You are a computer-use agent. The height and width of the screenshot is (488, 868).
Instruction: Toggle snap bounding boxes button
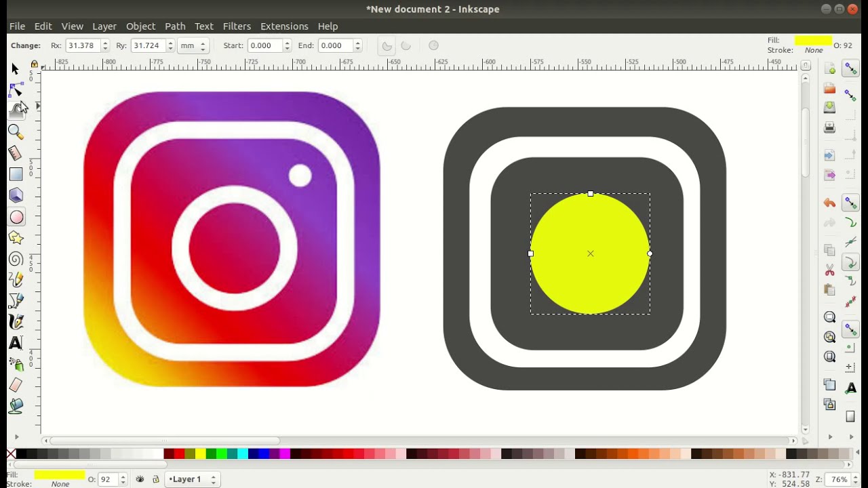pos(850,96)
